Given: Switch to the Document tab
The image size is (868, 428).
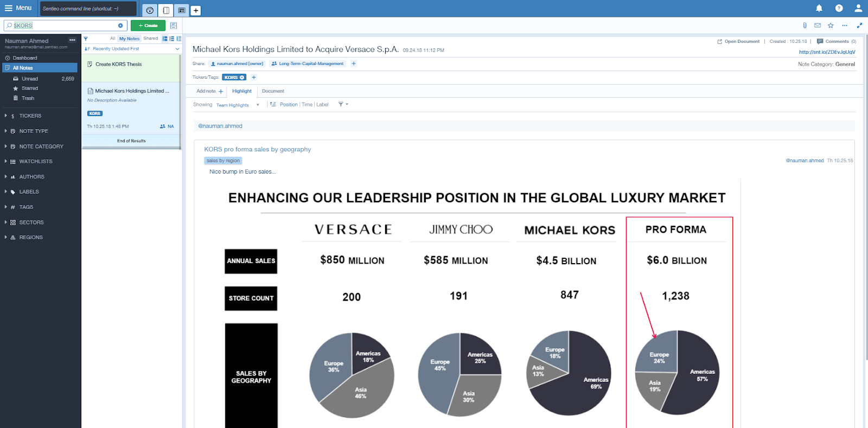Looking at the screenshot, I should tap(273, 91).
